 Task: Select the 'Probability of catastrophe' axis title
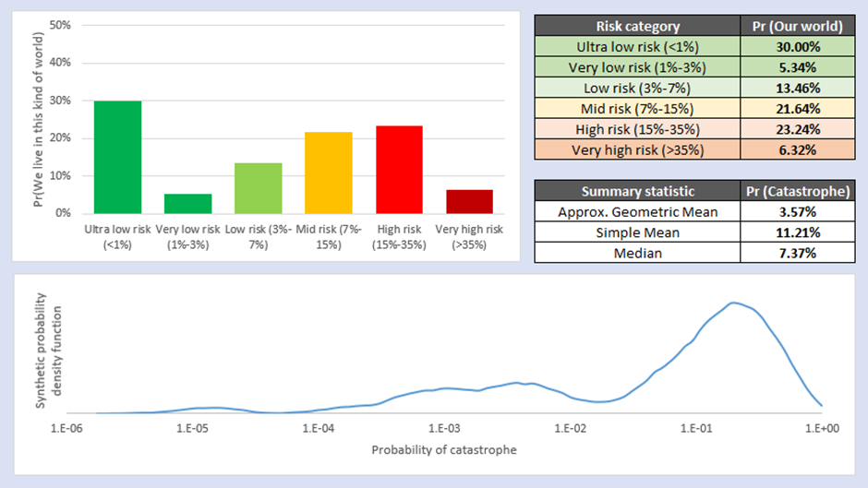pos(445,450)
